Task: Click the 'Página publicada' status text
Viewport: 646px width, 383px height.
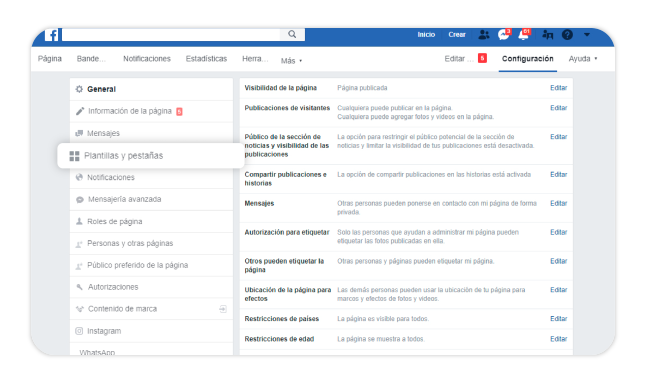Action: pyautogui.click(x=362, y=88)
